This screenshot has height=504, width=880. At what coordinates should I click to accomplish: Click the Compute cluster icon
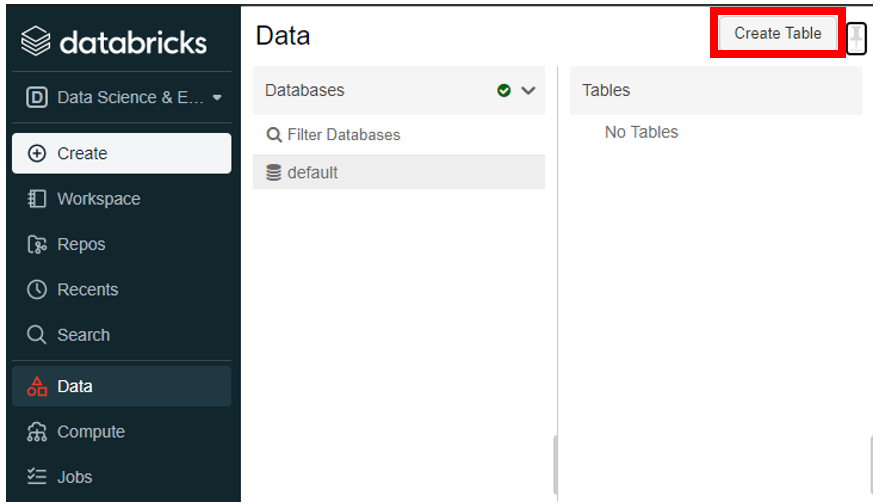click(37, 432)
